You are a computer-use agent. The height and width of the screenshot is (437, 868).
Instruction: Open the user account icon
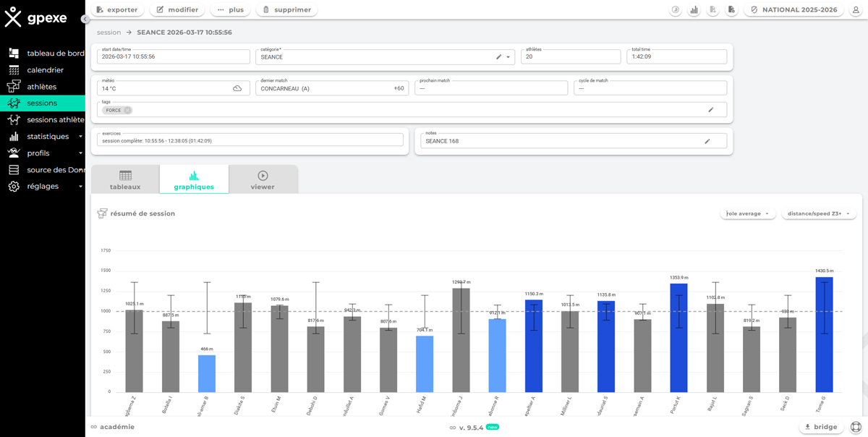tap(856, 10)
